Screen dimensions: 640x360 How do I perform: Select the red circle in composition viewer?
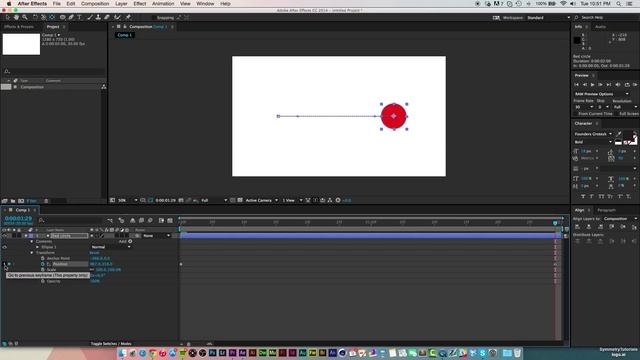393,116
